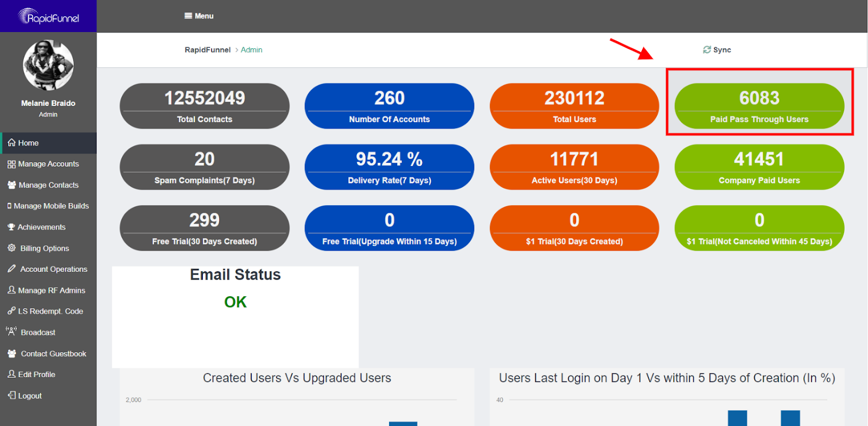Open Manage RF Admins page

48,290
